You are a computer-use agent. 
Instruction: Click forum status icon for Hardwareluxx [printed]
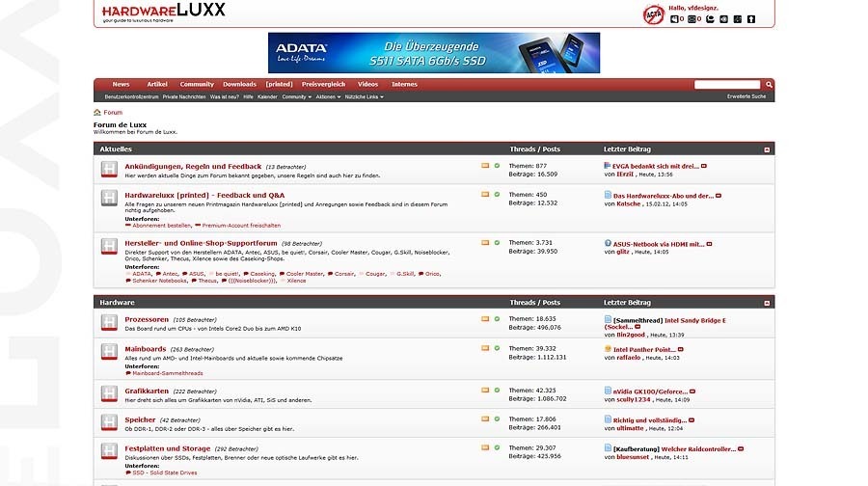click(109, 199)
